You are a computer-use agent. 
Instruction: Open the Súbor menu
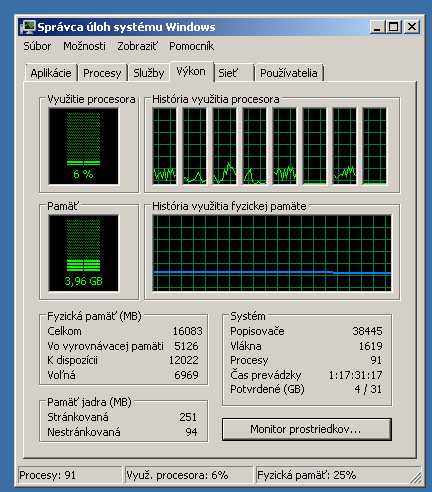coord(37,46)
